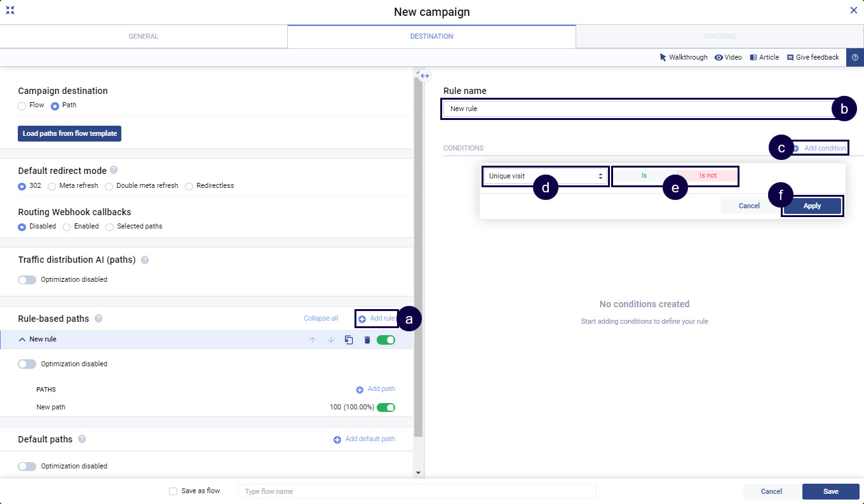
Task: Check the Save as flow checkbox
Action: coord(173,491)
